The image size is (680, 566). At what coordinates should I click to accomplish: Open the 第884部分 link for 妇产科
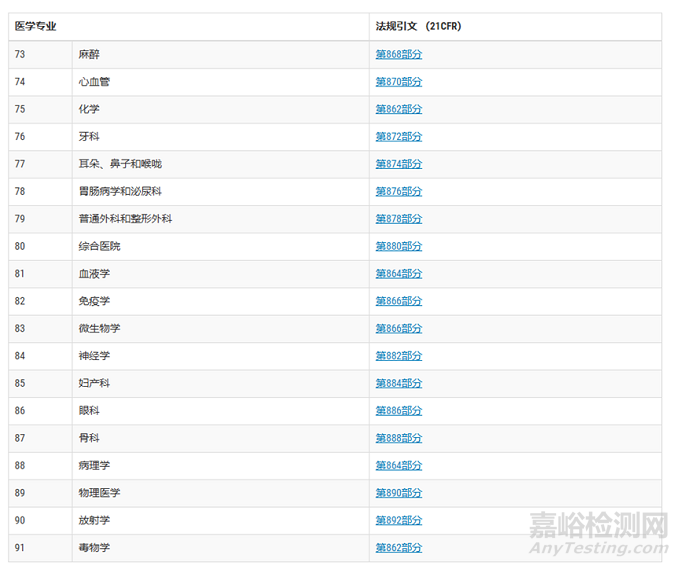click(x=398, y=383)
